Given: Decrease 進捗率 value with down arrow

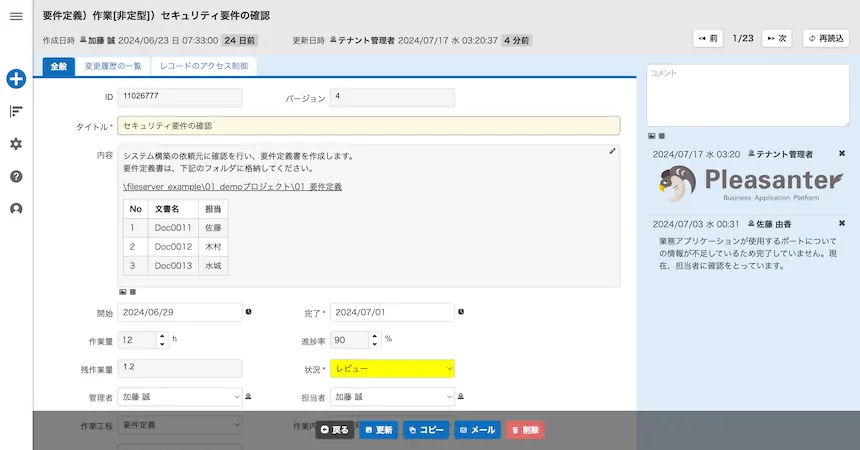Looking at the screenshot, I should point(374,344).
